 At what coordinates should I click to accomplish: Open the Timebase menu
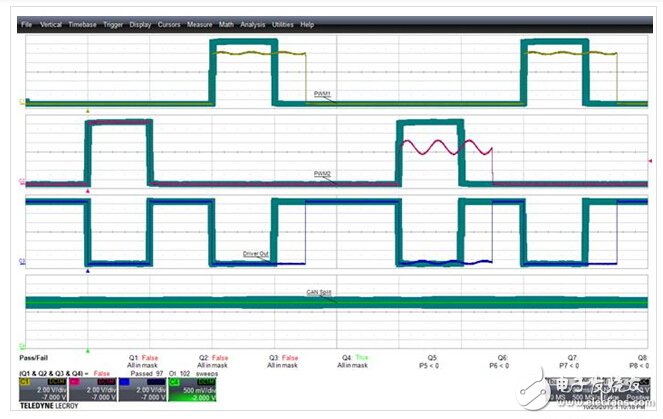tap(82, 24)
